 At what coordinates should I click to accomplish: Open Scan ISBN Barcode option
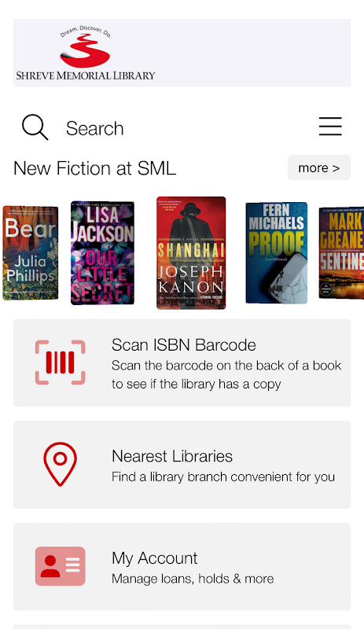coord(182,362)
